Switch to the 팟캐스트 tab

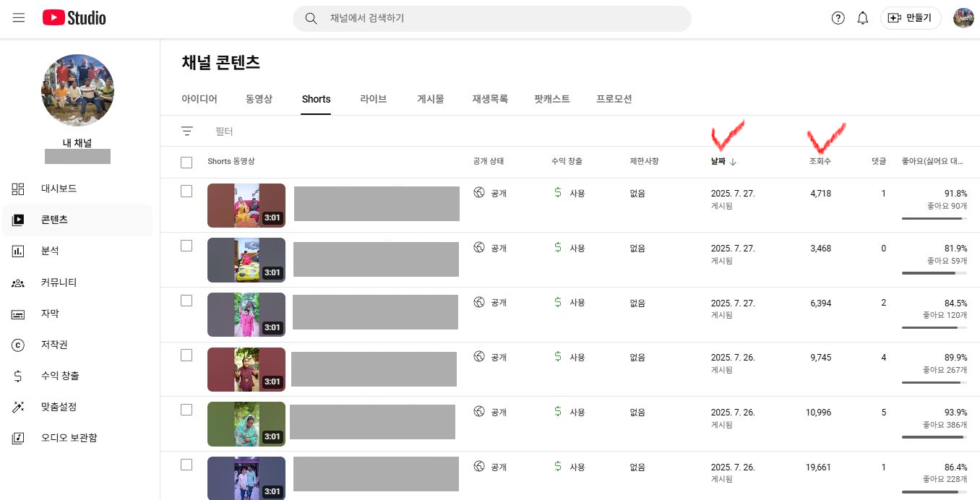pyautogui.click(x=552, y=99)
